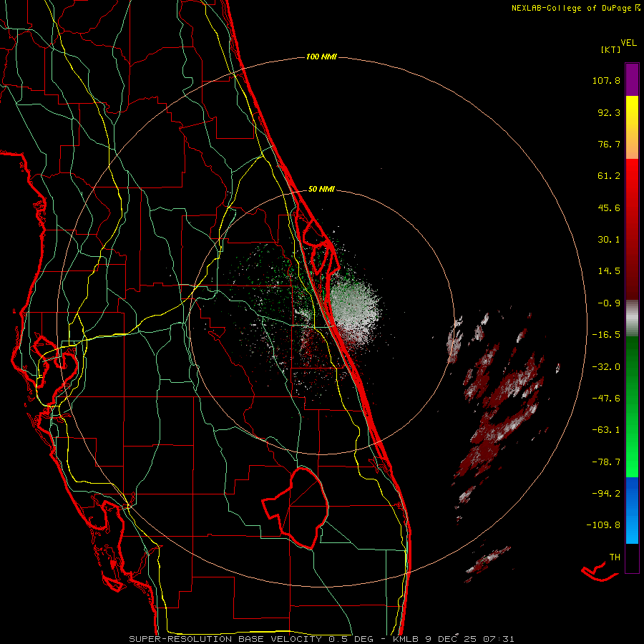Click the -78.7 velocity legend value

(606, 462)
